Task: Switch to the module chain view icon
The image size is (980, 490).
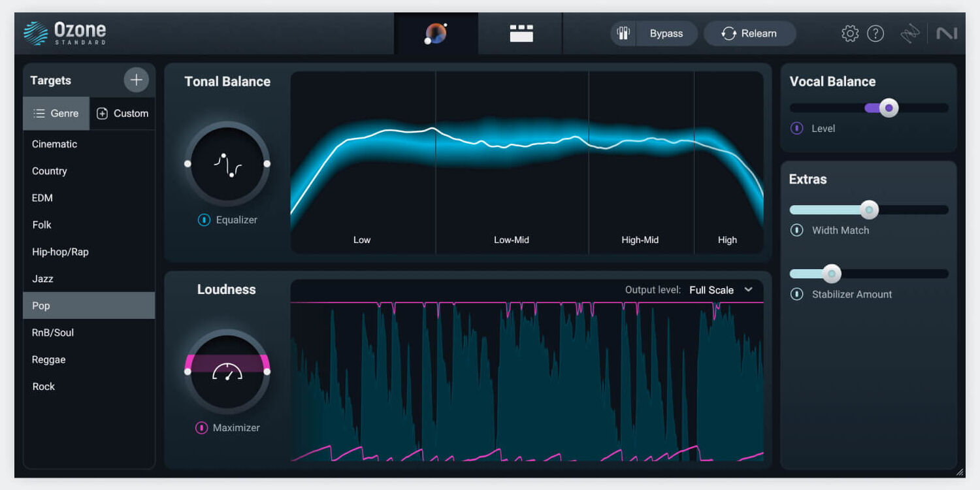Action: [x=521, y=33]
